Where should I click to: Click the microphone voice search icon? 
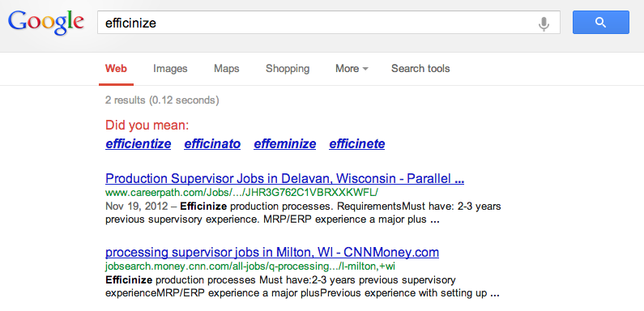coord(544,23)
